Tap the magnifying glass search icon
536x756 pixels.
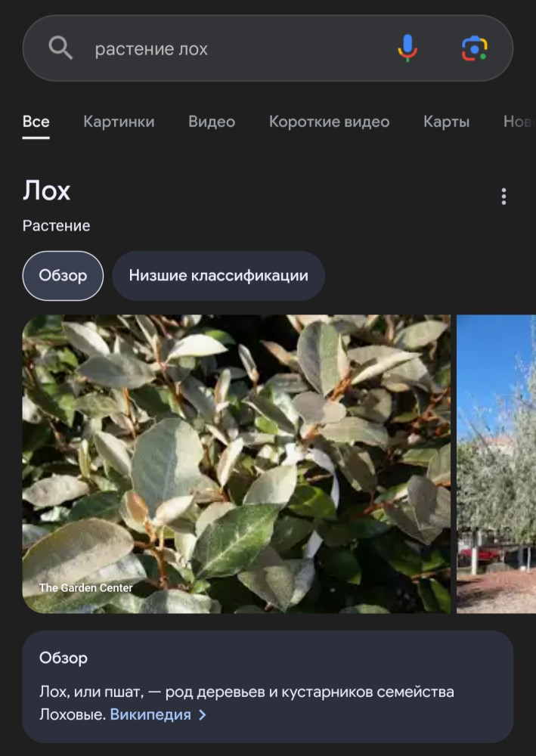pyautogui.click(x=60, y=48)
